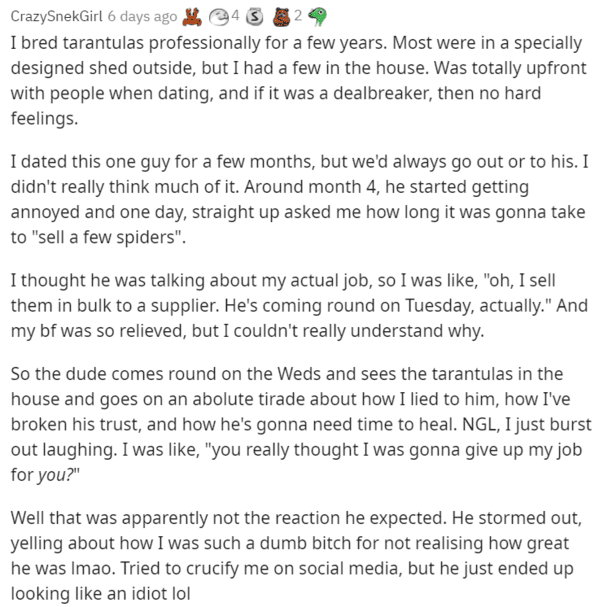Image resolution: width=599 pixels, height=607 pixels.
Task: Click the silver award icon
Action: 254,17
